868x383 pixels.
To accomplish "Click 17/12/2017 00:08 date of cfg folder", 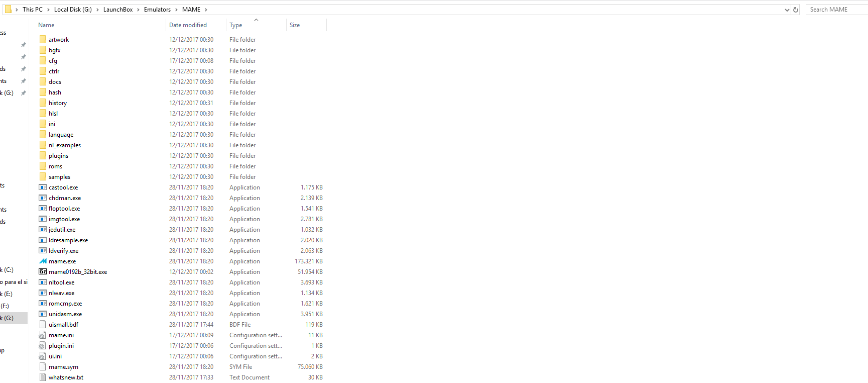I will point(191,60).
